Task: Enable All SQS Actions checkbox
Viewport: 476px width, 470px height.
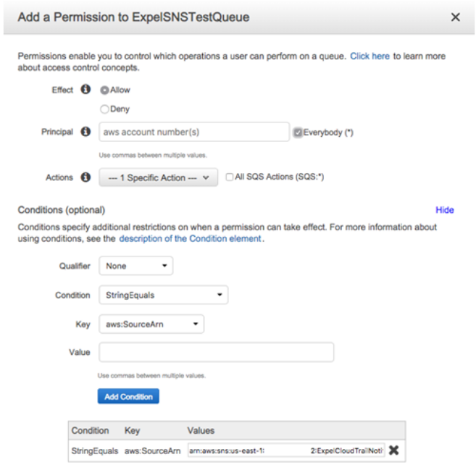Action: [230, 177]
